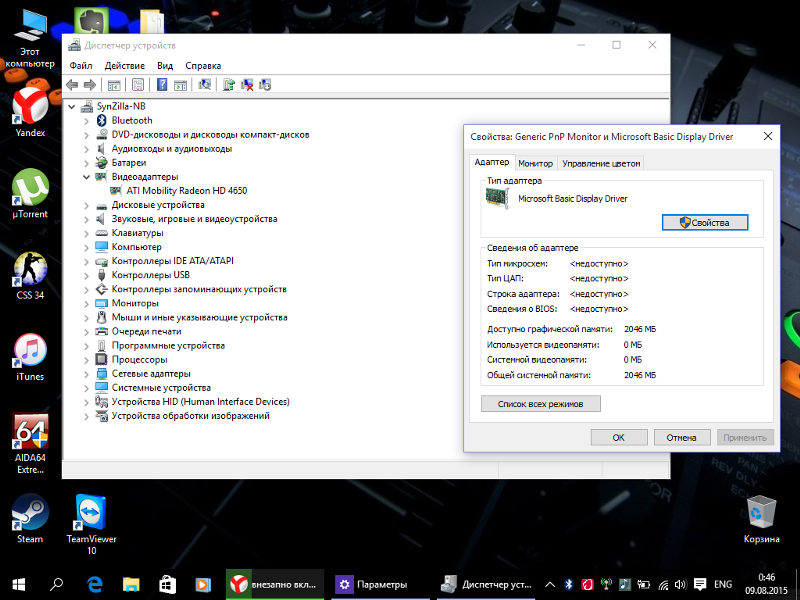Click the Свойства adapter button
Screen dimensions: 800x600
705,222
